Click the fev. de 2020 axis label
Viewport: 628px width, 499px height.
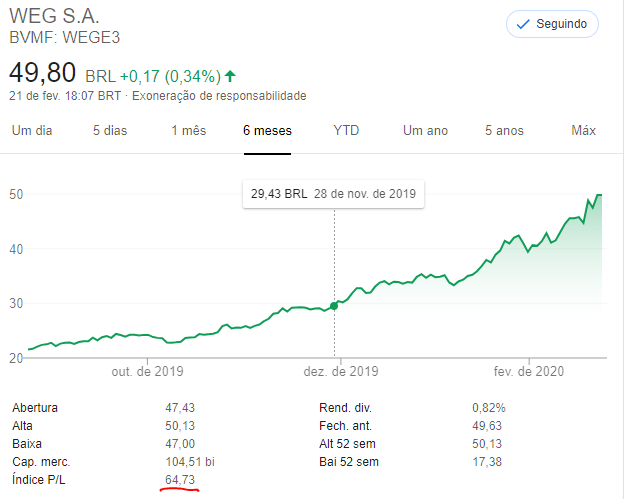[529, 372]
